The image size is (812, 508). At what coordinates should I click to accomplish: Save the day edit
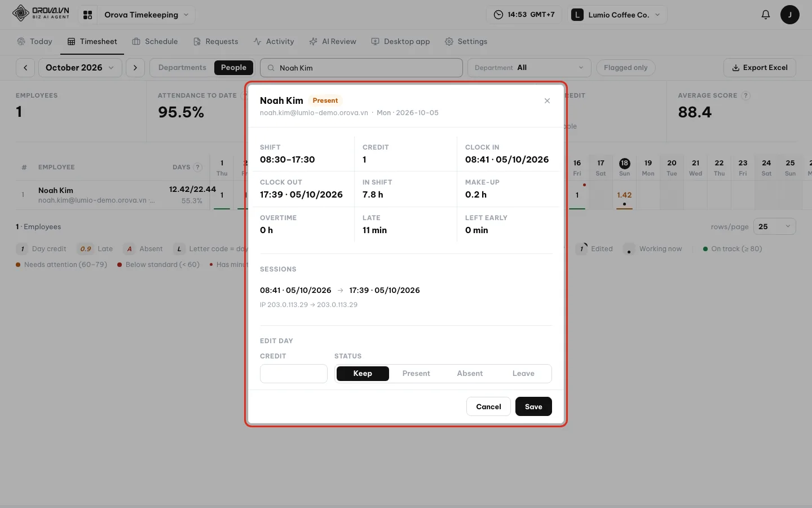pos(533,407)
